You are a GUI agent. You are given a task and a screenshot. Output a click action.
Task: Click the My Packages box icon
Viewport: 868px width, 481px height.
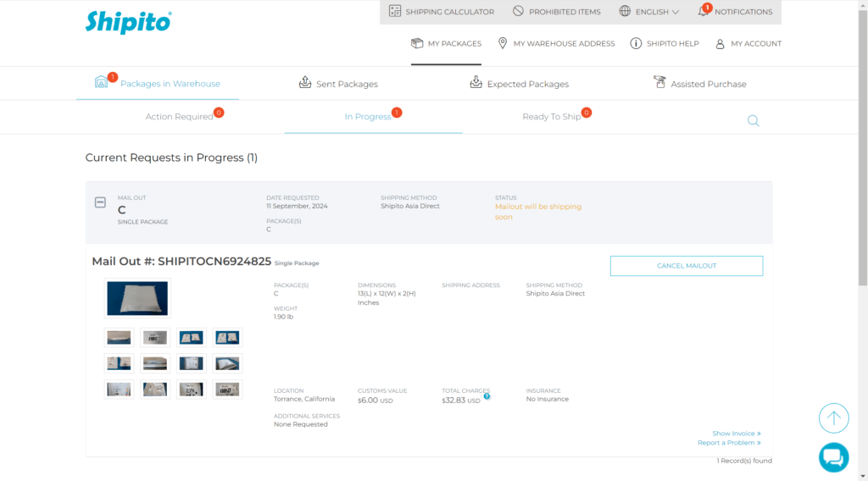(417, 43)
